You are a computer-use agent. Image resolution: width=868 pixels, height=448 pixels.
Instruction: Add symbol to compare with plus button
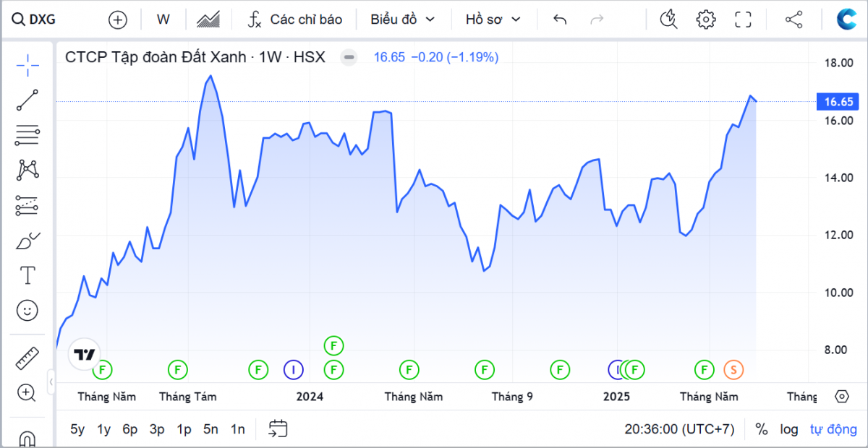pyautogui.click(x=117, y=20)
